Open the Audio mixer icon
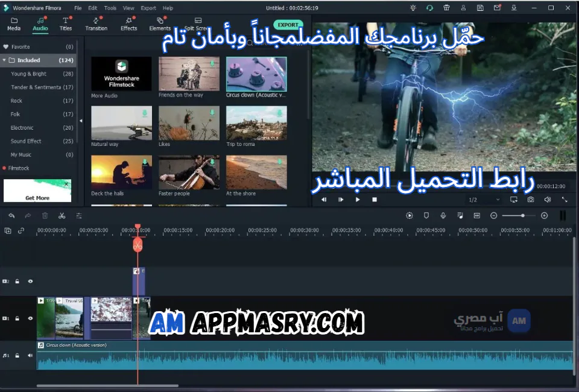 click(x=460, y=215)
